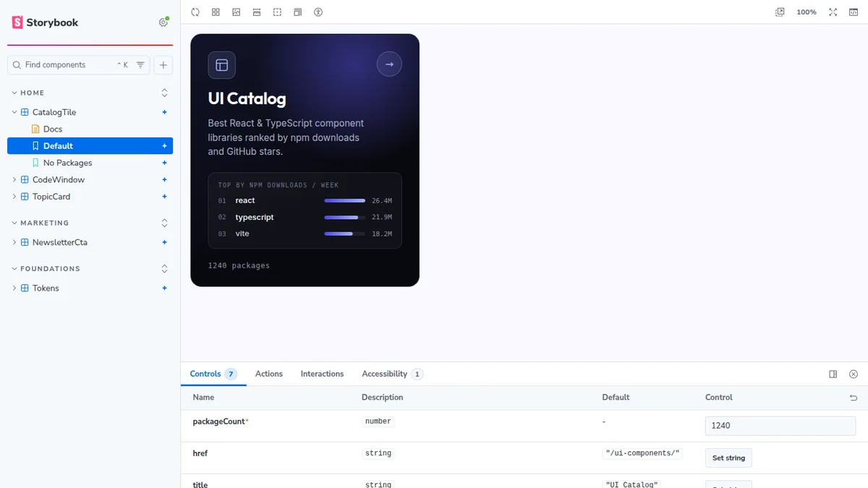Click the plus icon beside TopicCard
The image size is (868, 488).
(x=164, y=197)
